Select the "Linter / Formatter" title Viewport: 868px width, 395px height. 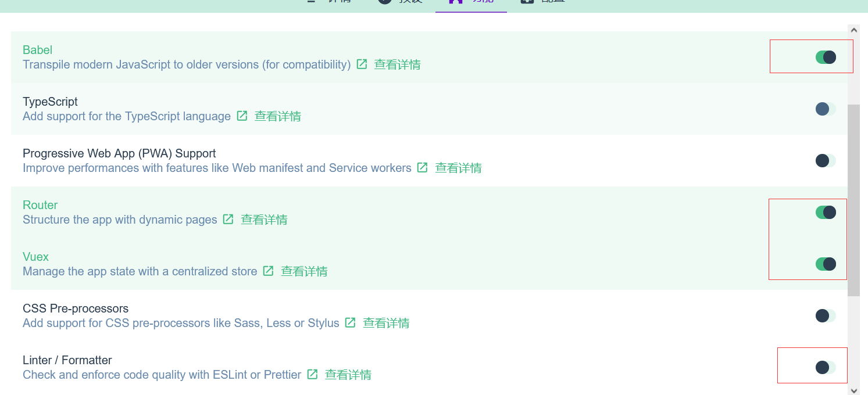point(67,360)
